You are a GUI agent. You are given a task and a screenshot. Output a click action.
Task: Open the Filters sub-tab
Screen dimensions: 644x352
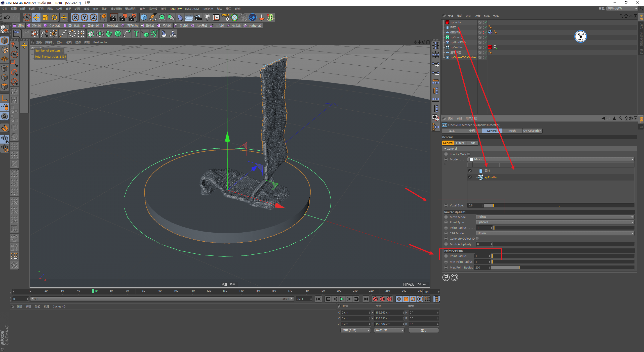pos(460,143)
